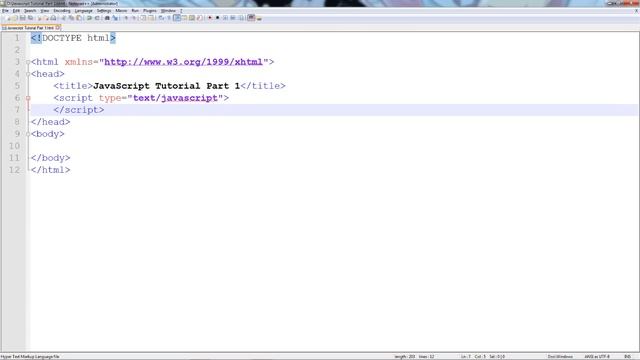Open the Settings menu

click(104, 11)
